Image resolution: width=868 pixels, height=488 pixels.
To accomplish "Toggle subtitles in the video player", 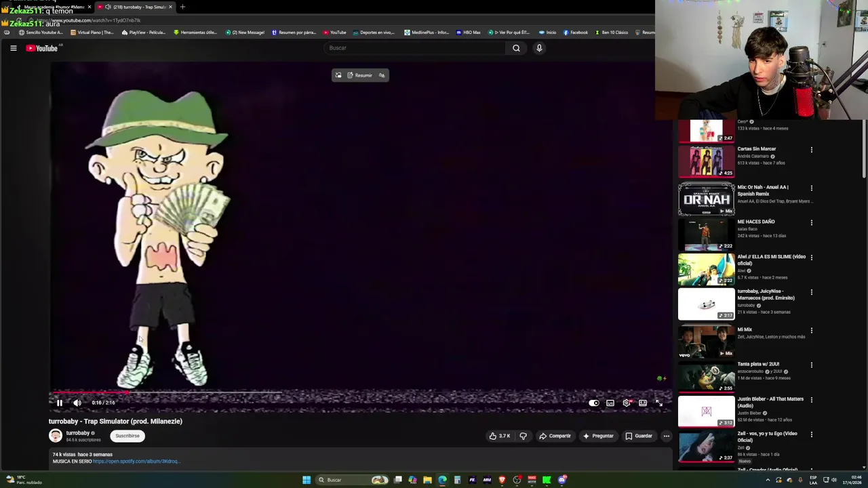I will click(x=610, y=403).
